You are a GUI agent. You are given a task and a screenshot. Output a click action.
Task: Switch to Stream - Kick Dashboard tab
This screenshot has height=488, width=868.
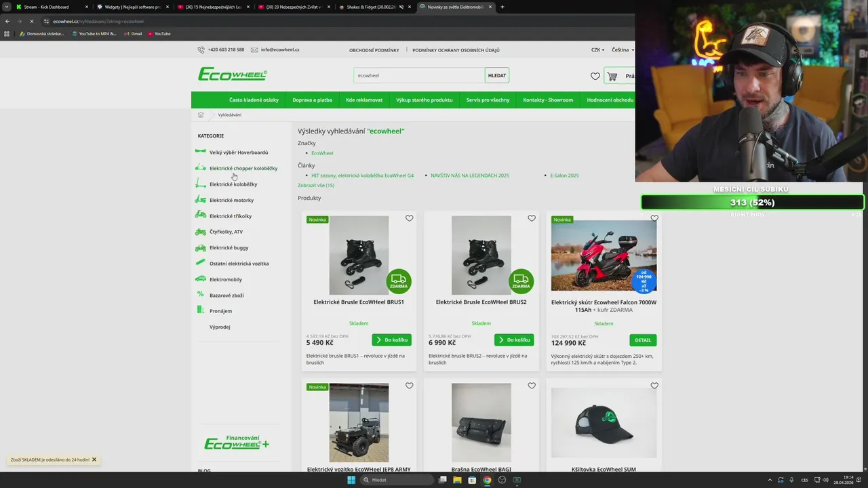point(51,7)
